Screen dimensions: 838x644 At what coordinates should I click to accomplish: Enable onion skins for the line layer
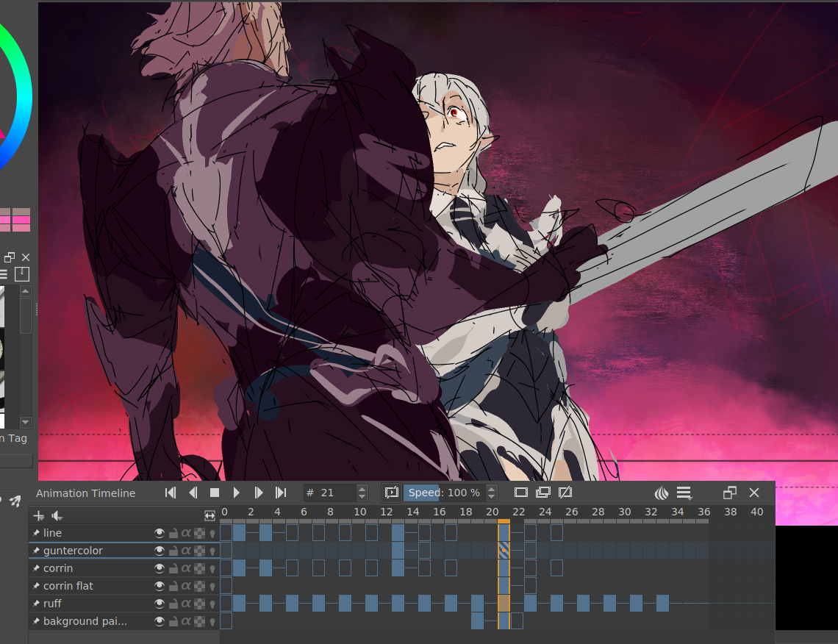pyautogui.click(x=212, y=533)
